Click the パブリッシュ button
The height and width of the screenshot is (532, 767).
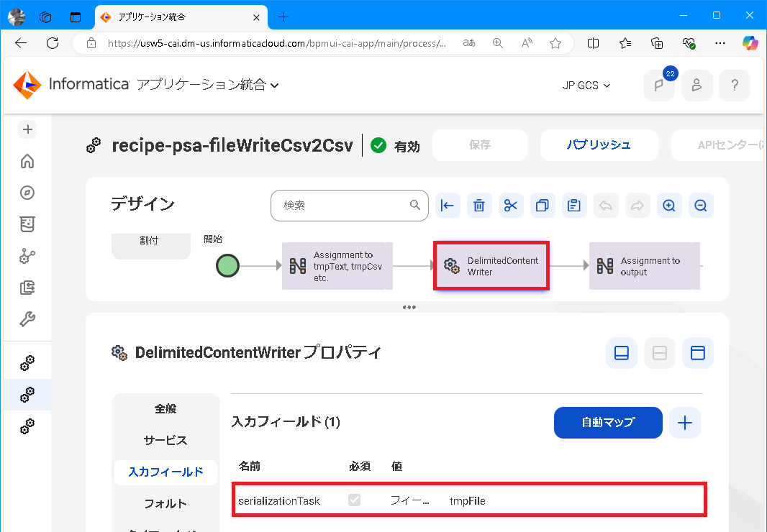[x=599, y=145]
